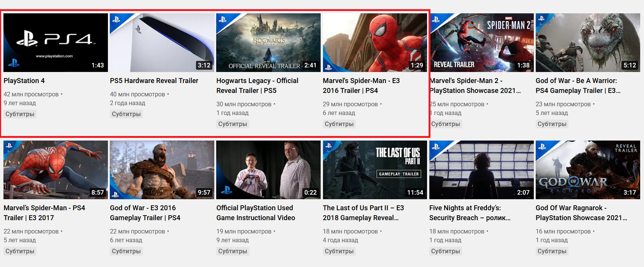This screenshot has width=644, height=267.
Task: Click 'God Of War Ragnarok' showcase title
Action: (581, 213)
